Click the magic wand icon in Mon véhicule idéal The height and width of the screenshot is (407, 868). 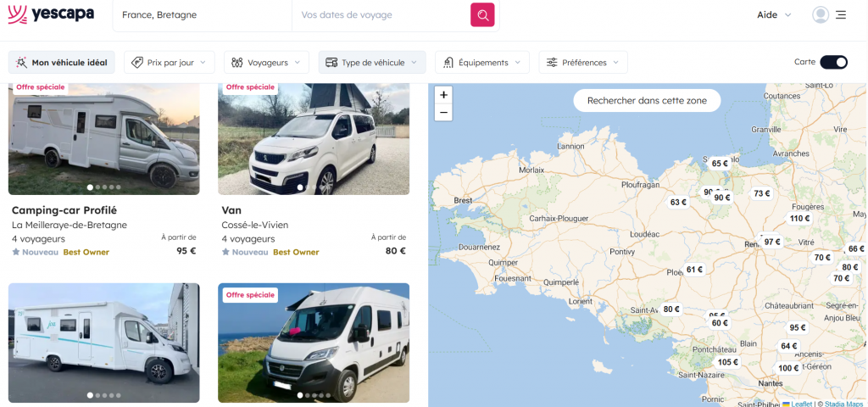point(21,63)
